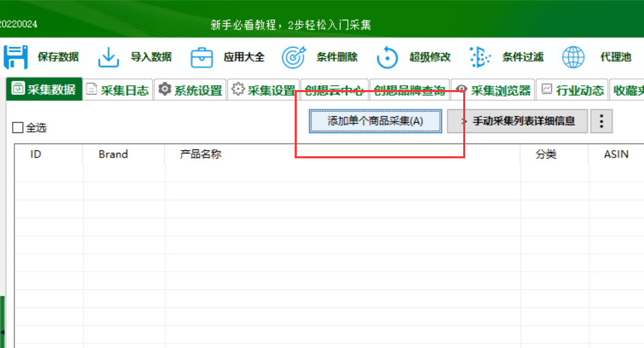Click the conditional filter icon
The image size is (644, 348).
coord(480,57)
